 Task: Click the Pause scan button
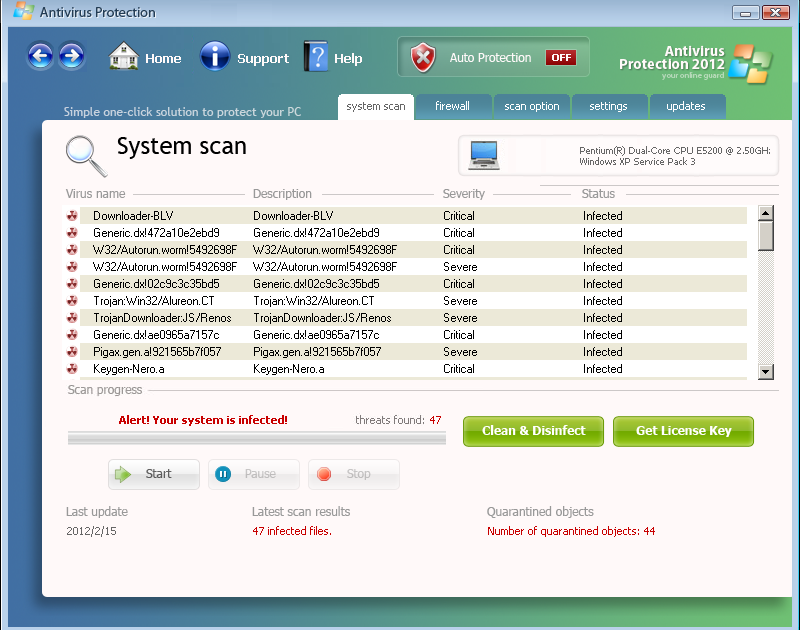point(254,474)
